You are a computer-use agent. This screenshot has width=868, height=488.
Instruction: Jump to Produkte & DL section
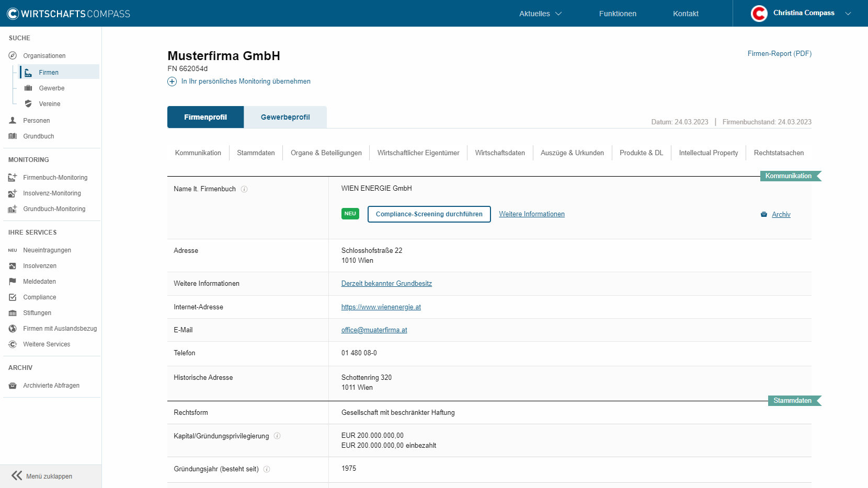click(x=641, y=153)
